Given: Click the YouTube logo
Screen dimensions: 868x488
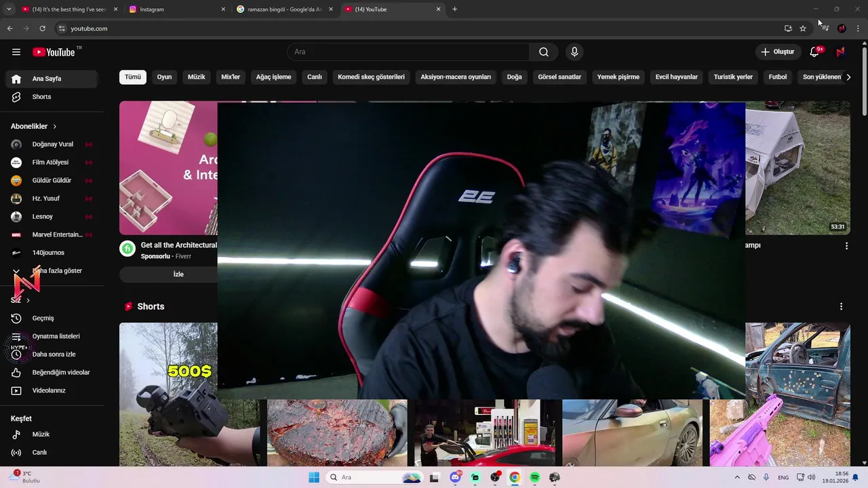Looking at the screenshot, I should pyautogui.click(x=54, y=52).
